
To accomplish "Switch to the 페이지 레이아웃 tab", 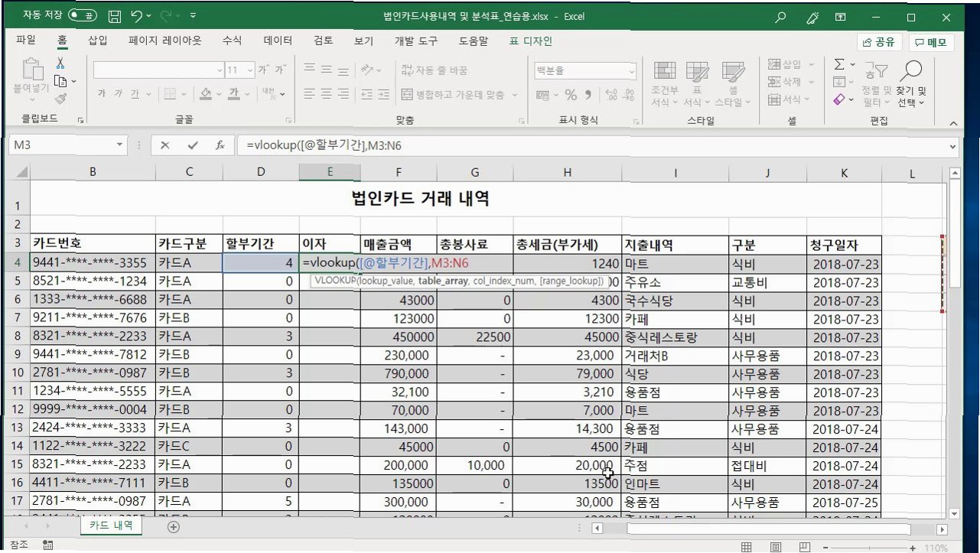I will tap(165, 41).
